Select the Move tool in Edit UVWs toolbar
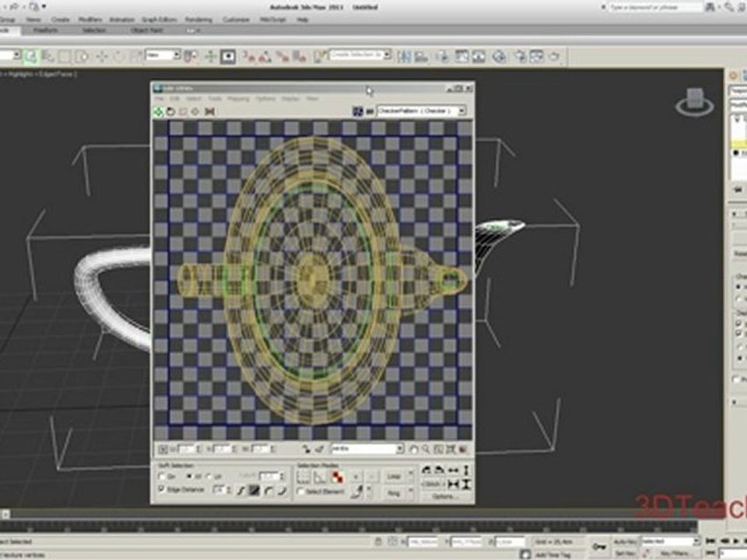 tap(158, 111)
